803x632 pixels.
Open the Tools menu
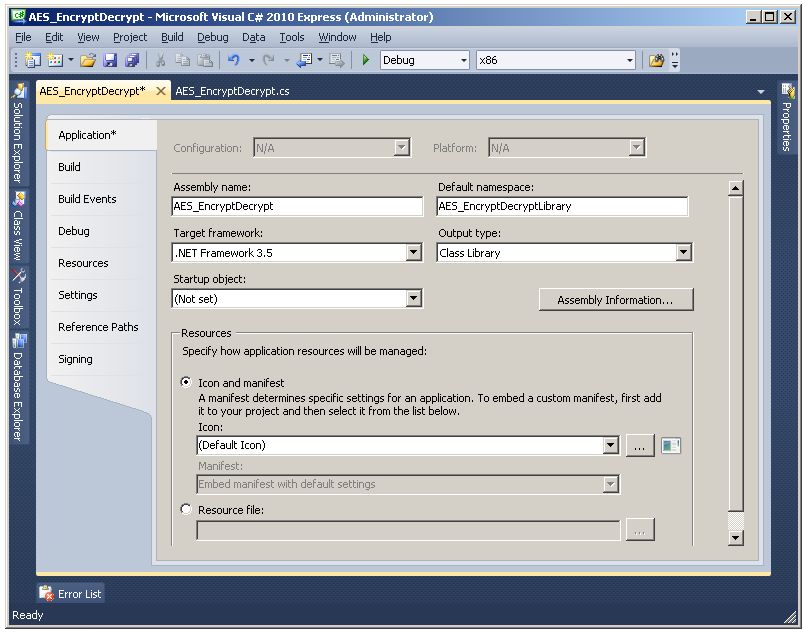coord(291,37)
